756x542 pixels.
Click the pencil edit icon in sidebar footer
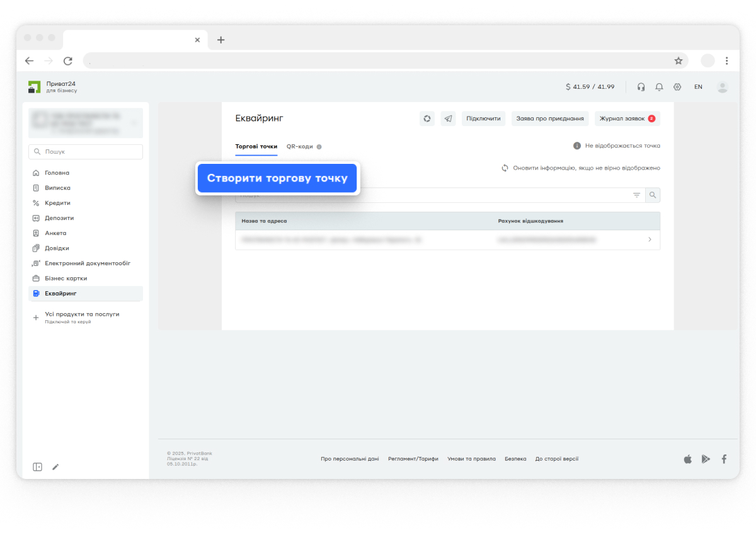(55, 467)
